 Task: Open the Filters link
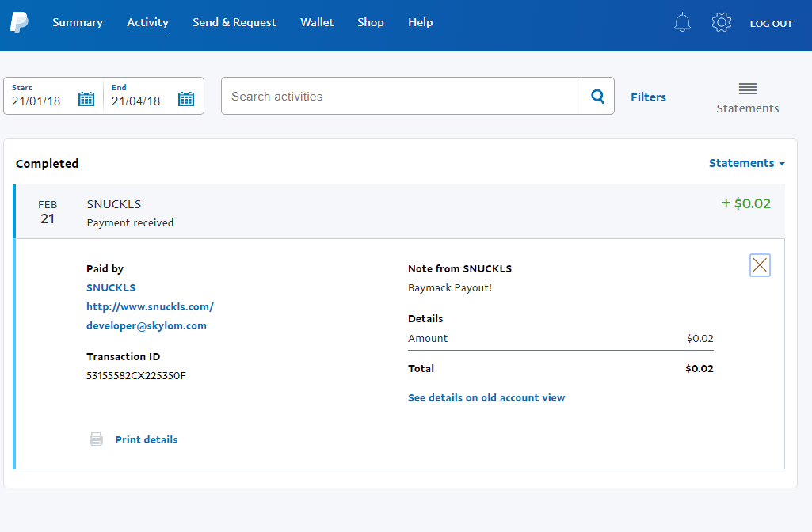[648, 97]
